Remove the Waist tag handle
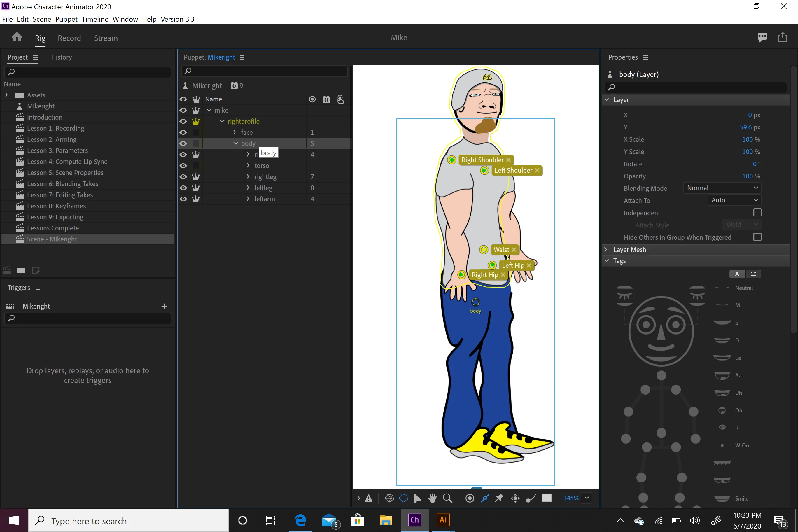The height and width of the screenshot is (532, 798). tap(514, 250)
